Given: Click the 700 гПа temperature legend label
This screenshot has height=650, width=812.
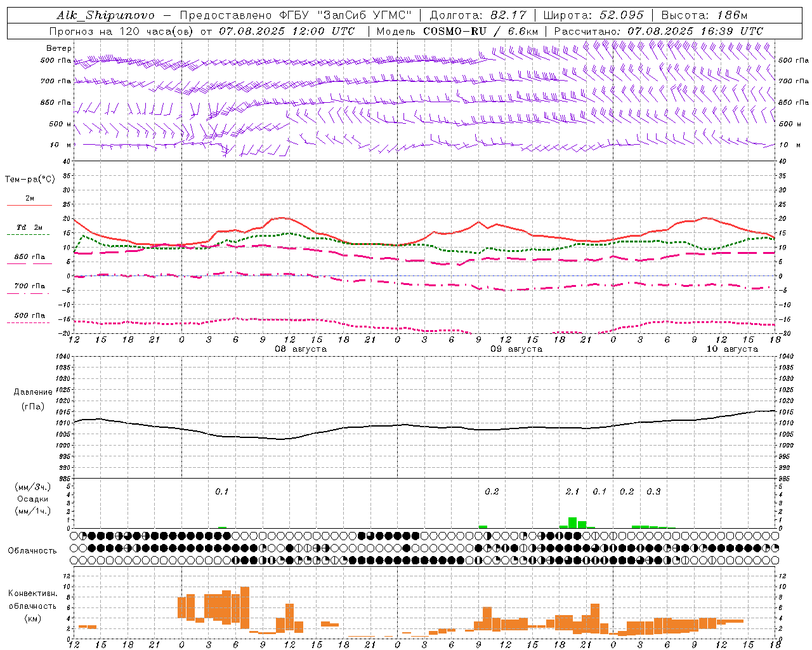Looking at the screenshot, I should [x=30, y=286].
